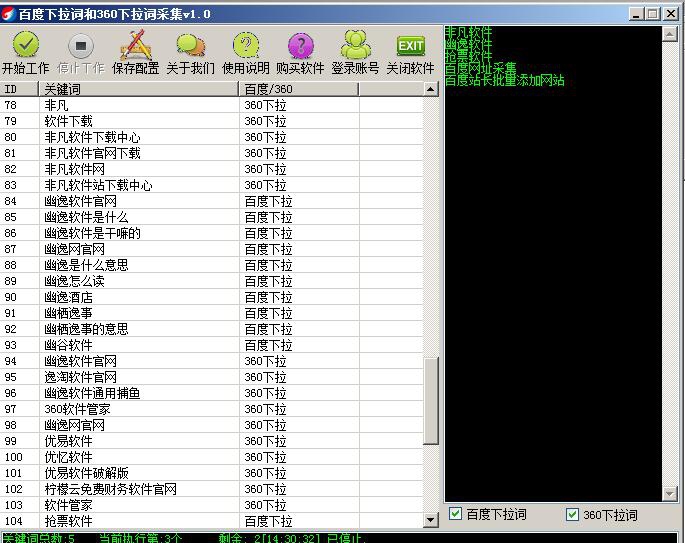Select the row 柠檬云免费财务软件官网

coord(211,489)
